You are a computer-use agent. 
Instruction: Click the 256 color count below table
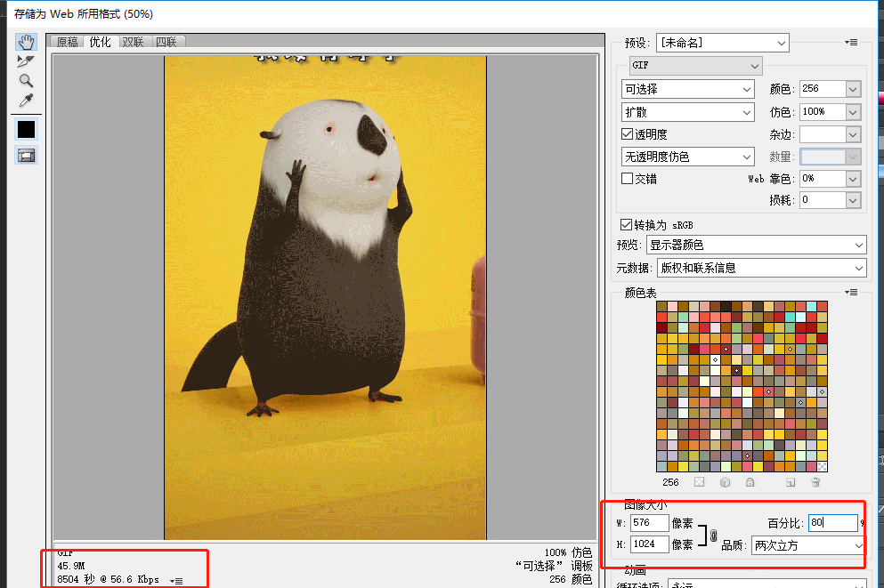(670, 482)
